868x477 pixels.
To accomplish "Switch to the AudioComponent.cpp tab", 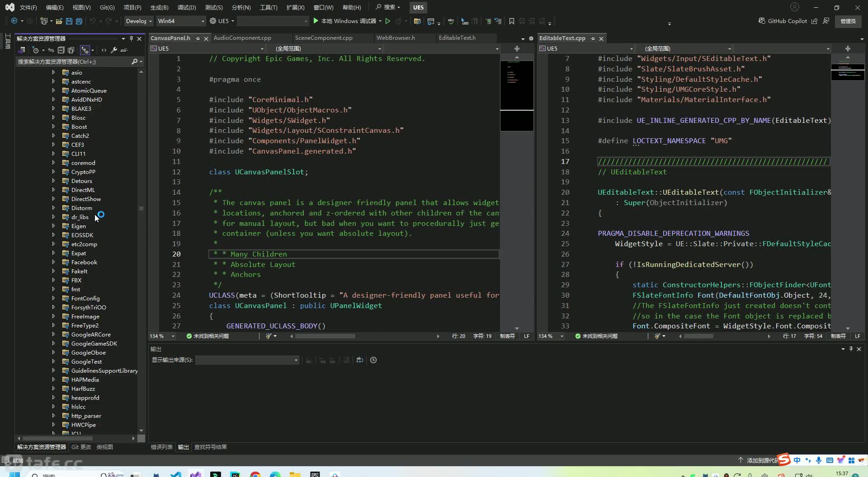I will click(x=242, y=38).
